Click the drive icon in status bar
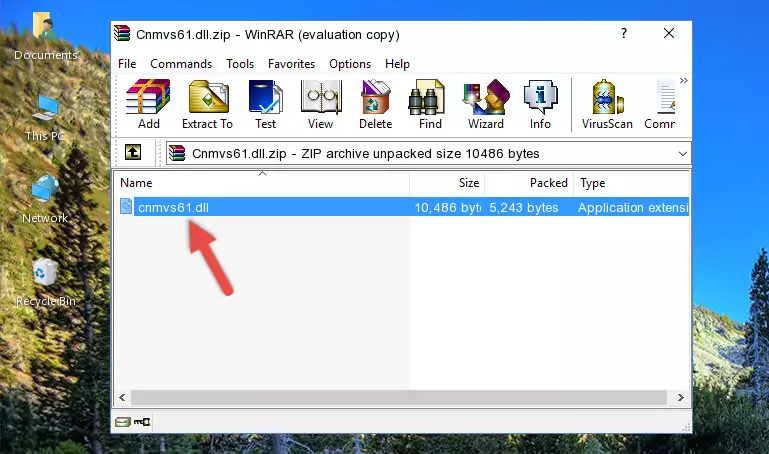The image size is (769, 454). click(x=123, y=422)
